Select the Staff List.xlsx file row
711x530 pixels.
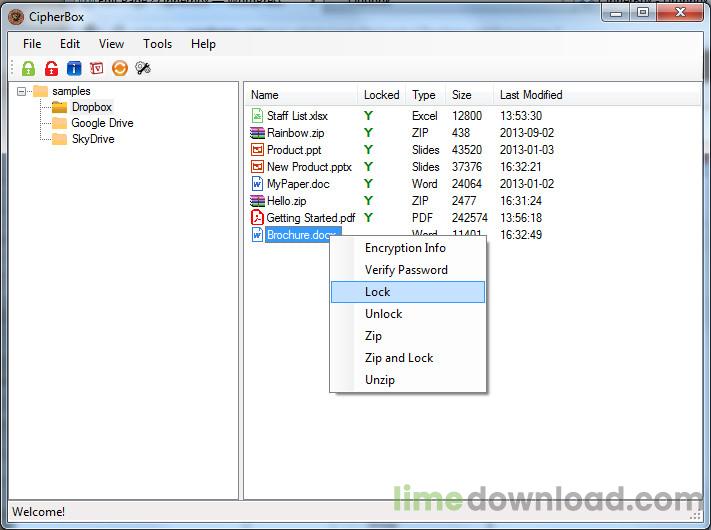[x=396, y=116]
